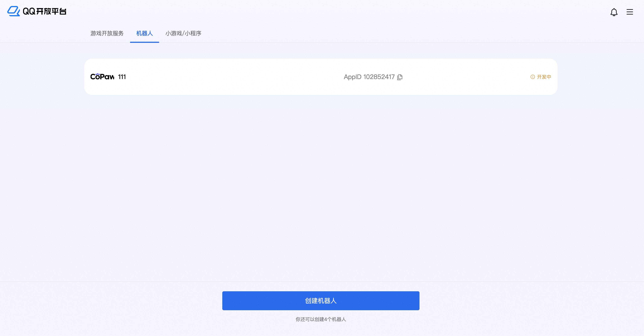The image size is (644, 336).
Task: Click the AppID 102852417 text
Action: pyautogui.click(x=369, y=77)
